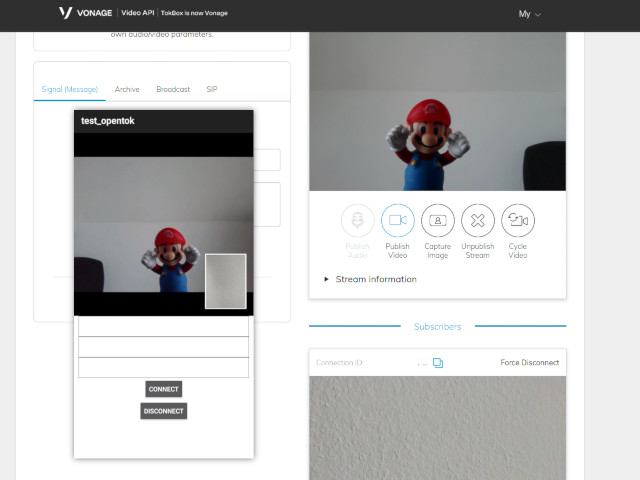Click the Connection ID label
This screenshot has width=640, height=480.
(x=339, y=362)
